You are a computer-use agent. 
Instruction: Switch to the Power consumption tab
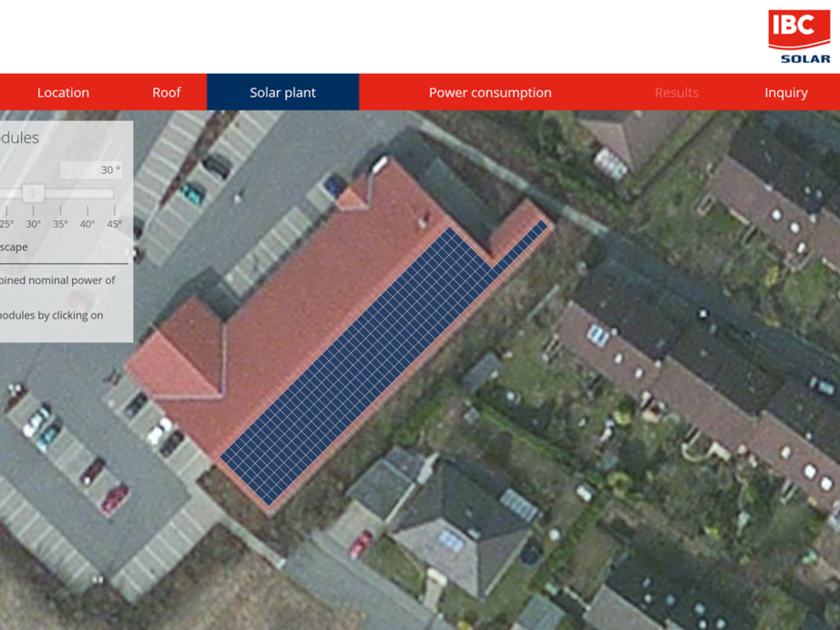click(x=490, y=92)
